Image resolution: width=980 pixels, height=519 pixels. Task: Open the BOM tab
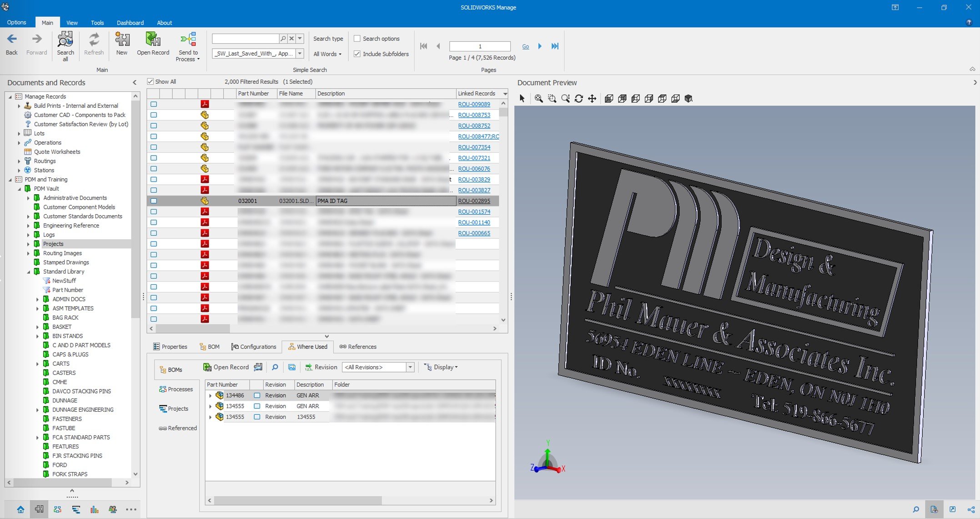210,347
